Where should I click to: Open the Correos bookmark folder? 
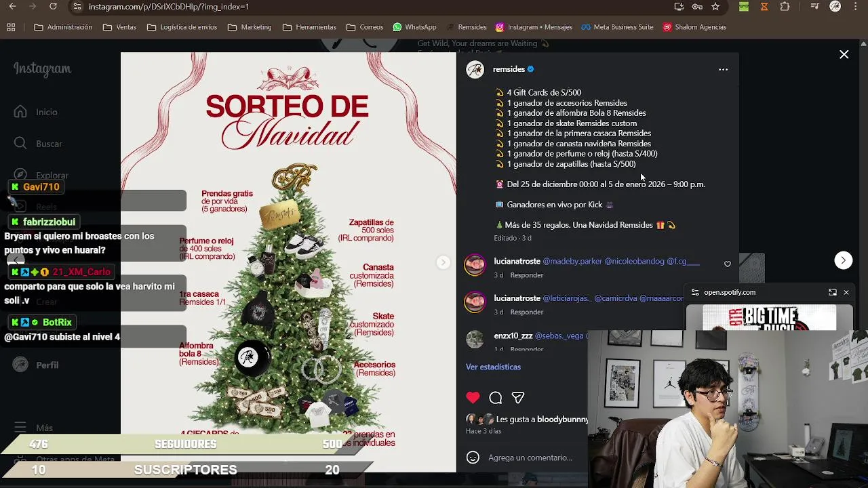pos(365,27)
